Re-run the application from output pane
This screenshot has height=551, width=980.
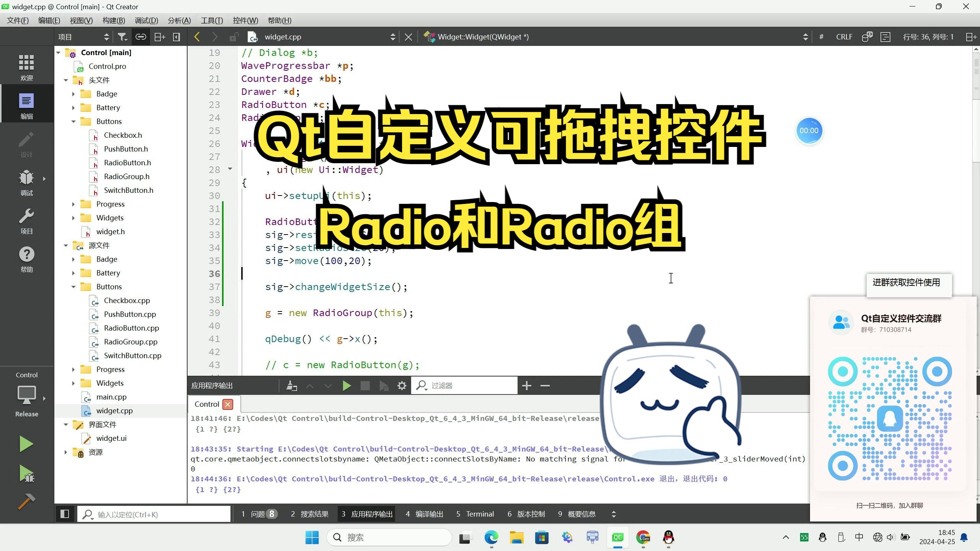click(x=347, y=386)
